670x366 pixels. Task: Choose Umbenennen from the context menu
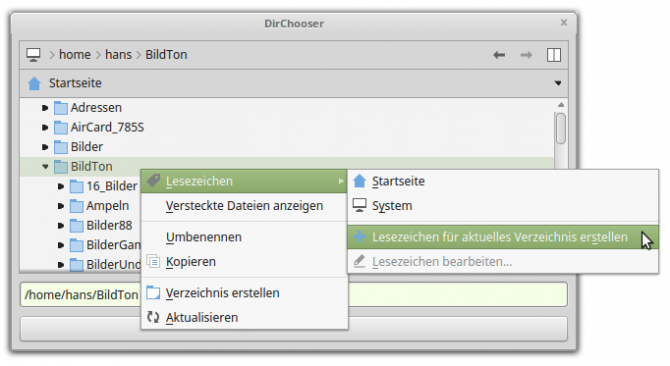pyautogui.click(x=244, y=237)
